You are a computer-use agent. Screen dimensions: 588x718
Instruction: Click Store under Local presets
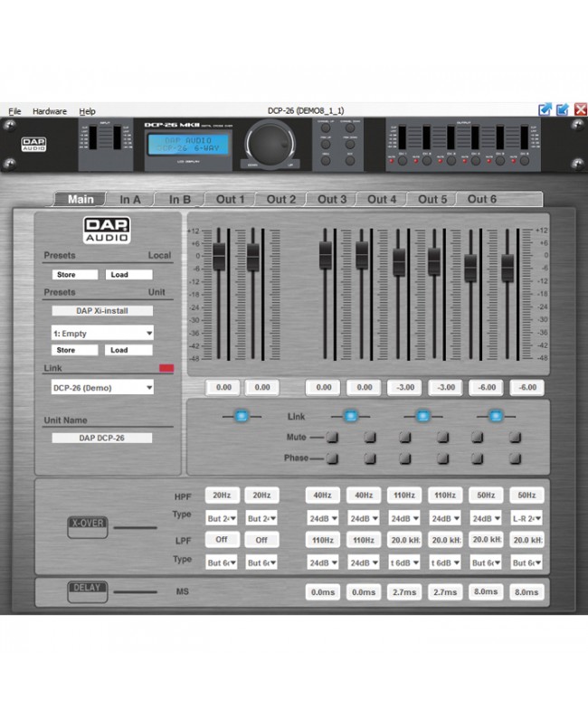pyautogui.click(x=75, y=275)
